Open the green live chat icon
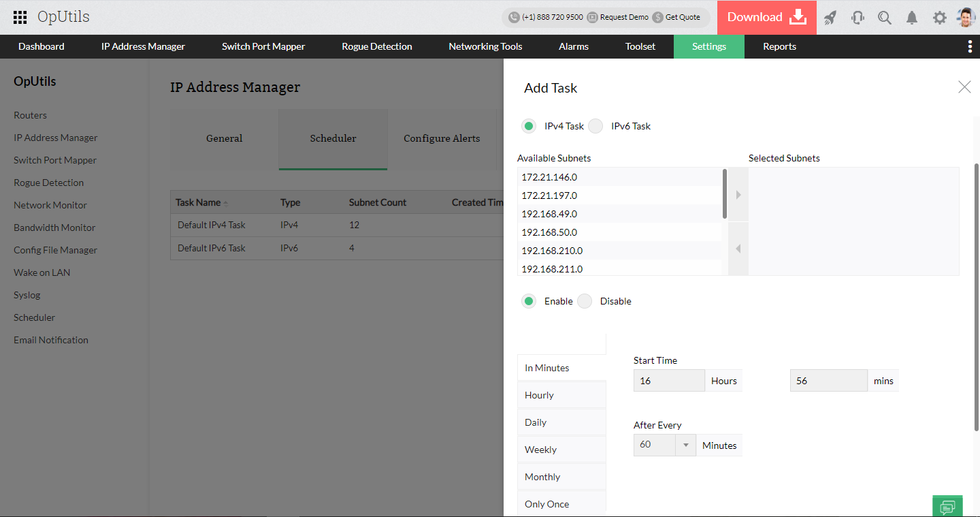980x517 pixels. tap(947, 506)
